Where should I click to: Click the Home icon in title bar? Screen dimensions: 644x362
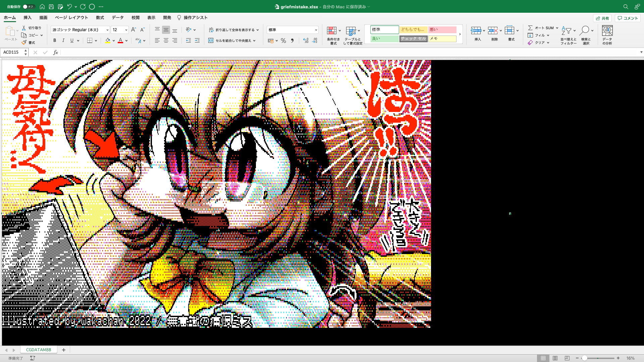point(42,7)
